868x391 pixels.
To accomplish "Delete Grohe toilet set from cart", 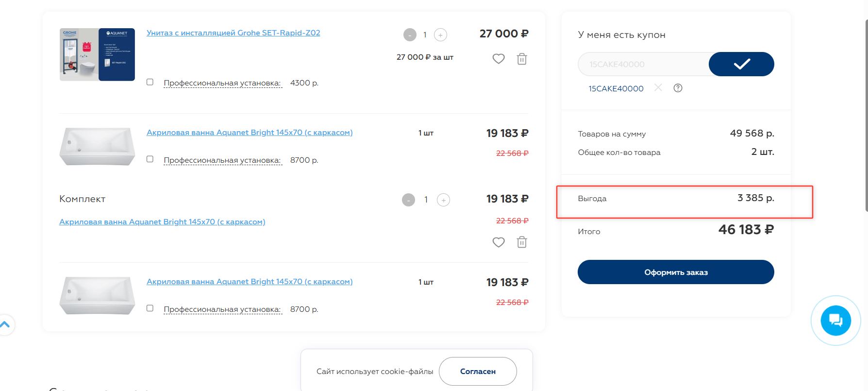I will point(522,59).
